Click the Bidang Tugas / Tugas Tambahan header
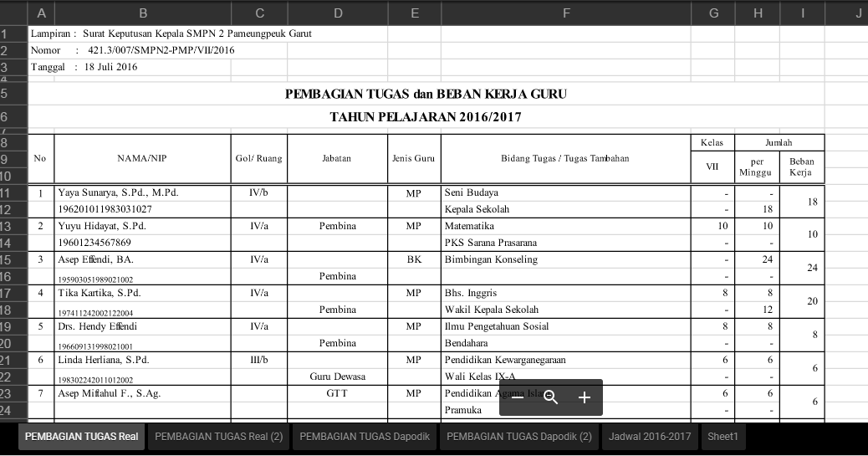 (565, 158)
